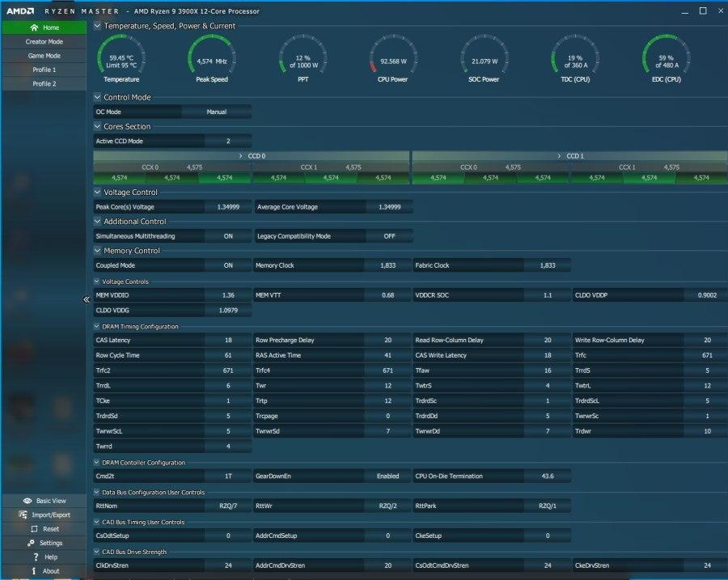728x580 pixels.
Task: Collapse the Temperature, Speed, Power & Current section
Action: (x=98, y=26)
